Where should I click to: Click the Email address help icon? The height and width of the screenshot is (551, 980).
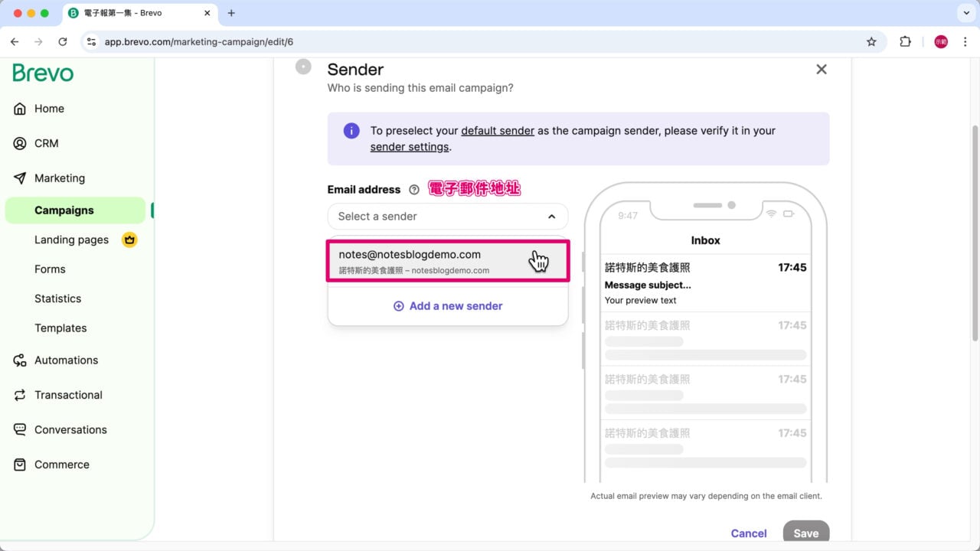[414, 190]
